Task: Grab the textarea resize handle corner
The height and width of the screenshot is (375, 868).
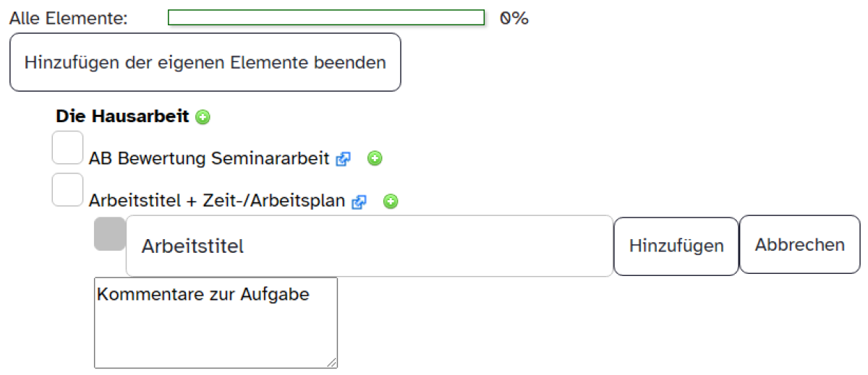Action: tap(332, 363)
